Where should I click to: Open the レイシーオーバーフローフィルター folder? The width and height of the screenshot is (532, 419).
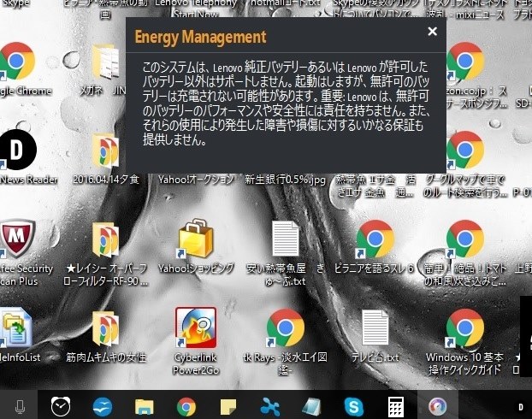pos(106,240)
